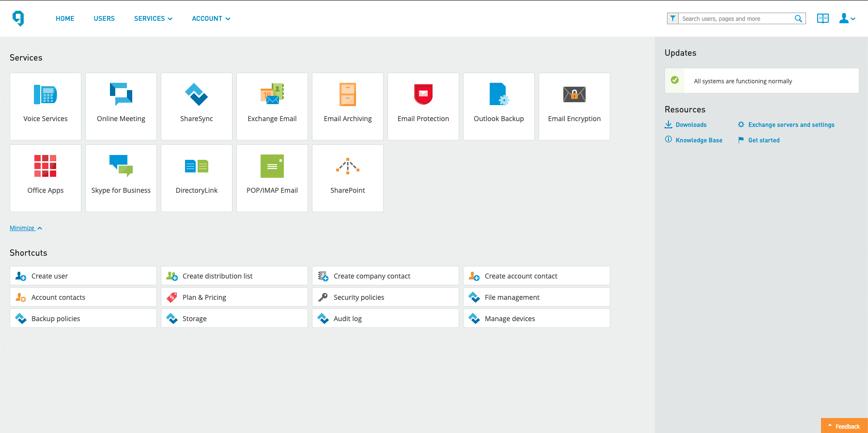Click Create distribution list shortcut
The image size is (868, 433).
pos(234,276)
